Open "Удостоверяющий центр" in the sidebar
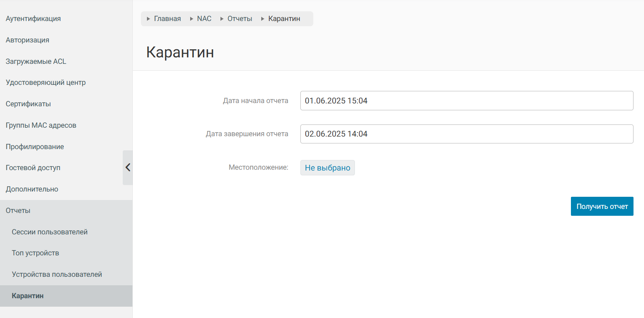The image size is (644, 318). point(46,82)
